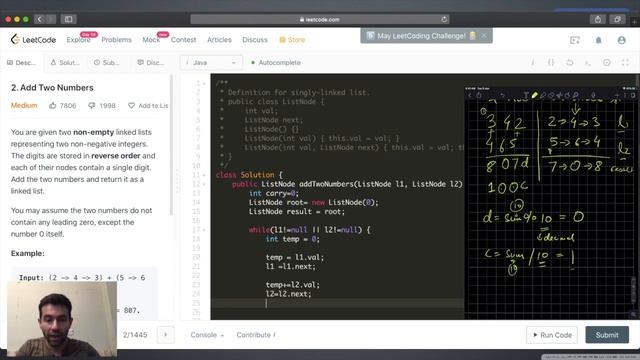Image resolution: width=640 pixels, height=360 pixels.
Task: Dismiss the May LeetCoding Challenge banner
Action: coord(484,36)
